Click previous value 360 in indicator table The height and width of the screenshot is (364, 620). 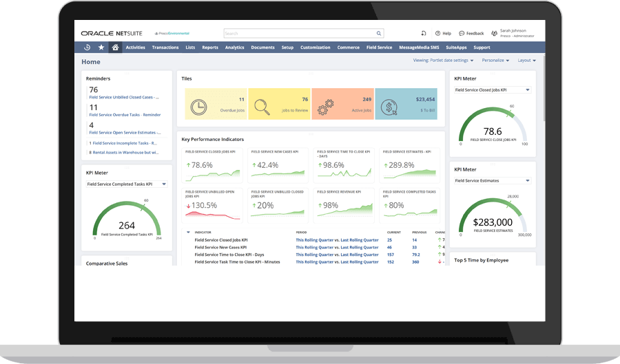(x=415, y=262)
